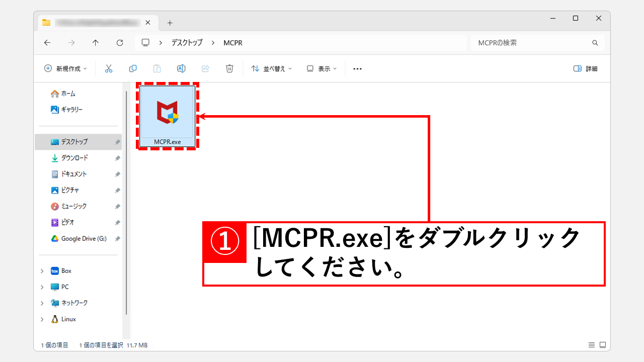Click the Delete (trash) icon on the toolbar
644x362 pixels.
(229, 68)
